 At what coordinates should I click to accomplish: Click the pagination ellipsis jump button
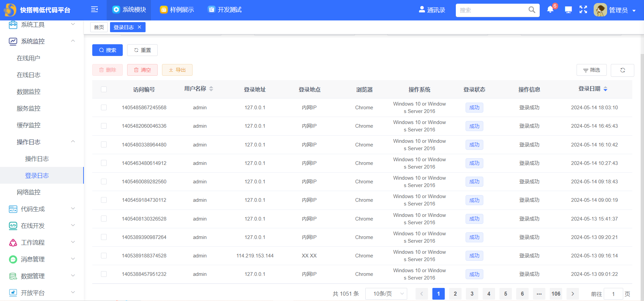click(x=539, y=294)
